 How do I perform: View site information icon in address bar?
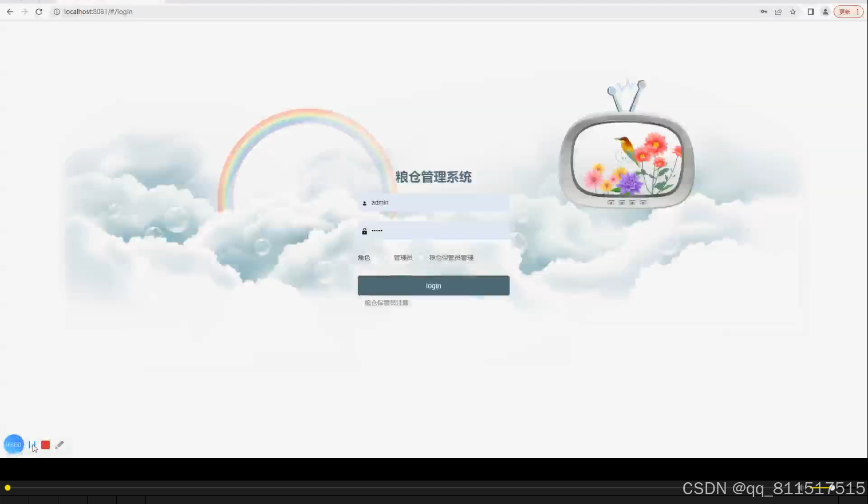[x=57, y=11]
